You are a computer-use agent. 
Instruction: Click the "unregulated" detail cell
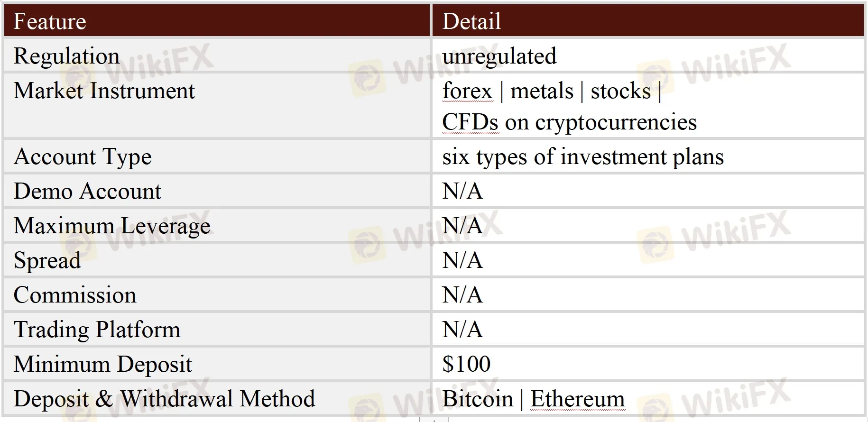coord(499,56)
